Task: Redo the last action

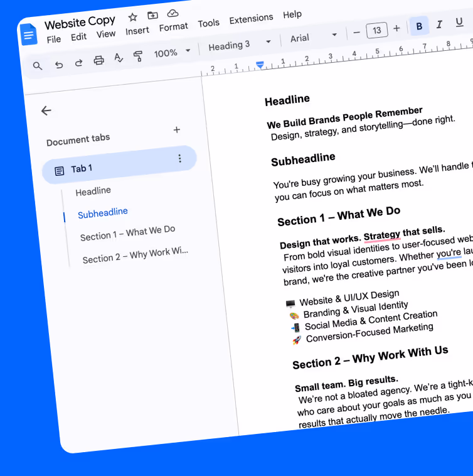Action: click(78, 63)
